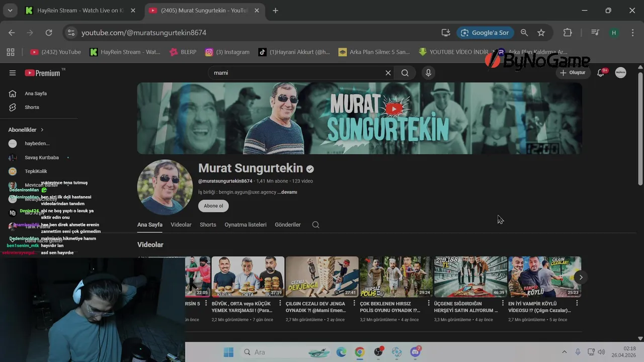Switch to the channel's Shorts tab

pos(208,225)
